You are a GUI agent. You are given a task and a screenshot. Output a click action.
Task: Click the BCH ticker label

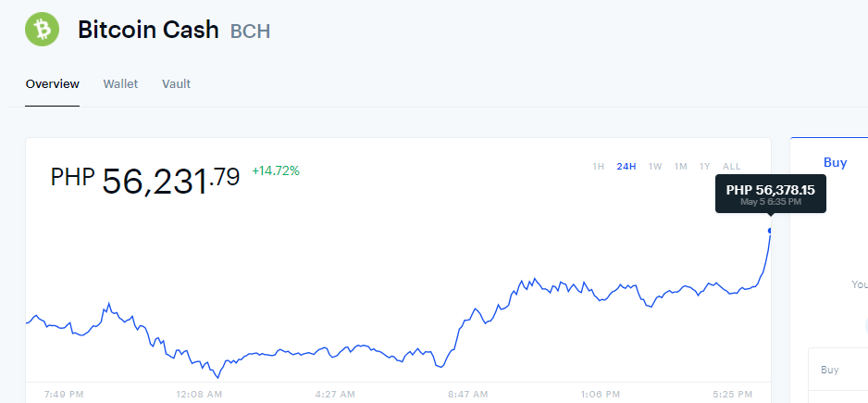250,31
